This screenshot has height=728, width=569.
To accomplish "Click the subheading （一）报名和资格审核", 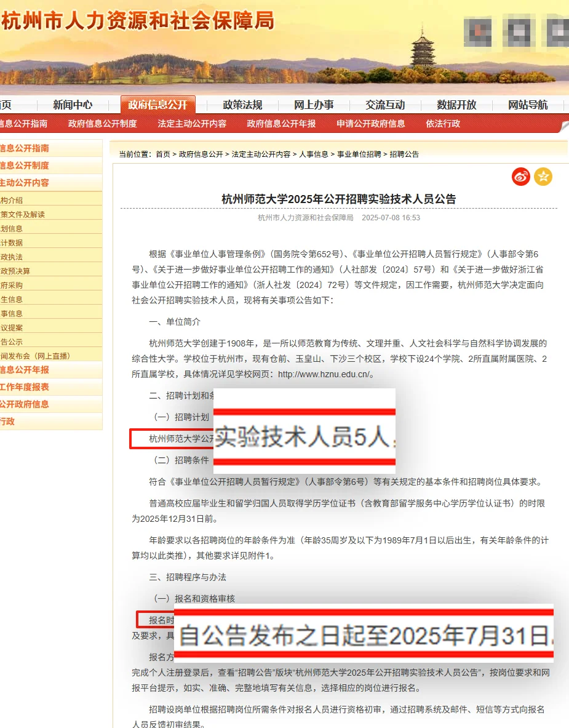I will coord(194,599).
